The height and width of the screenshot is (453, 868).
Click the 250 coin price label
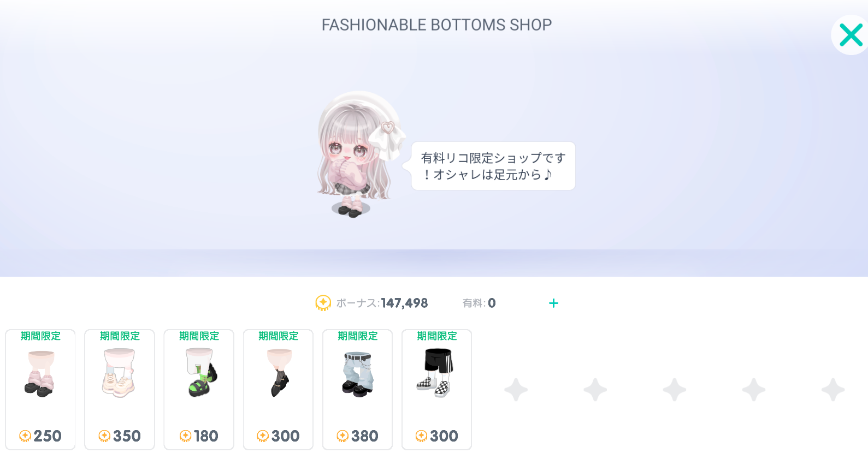(40, 436)
